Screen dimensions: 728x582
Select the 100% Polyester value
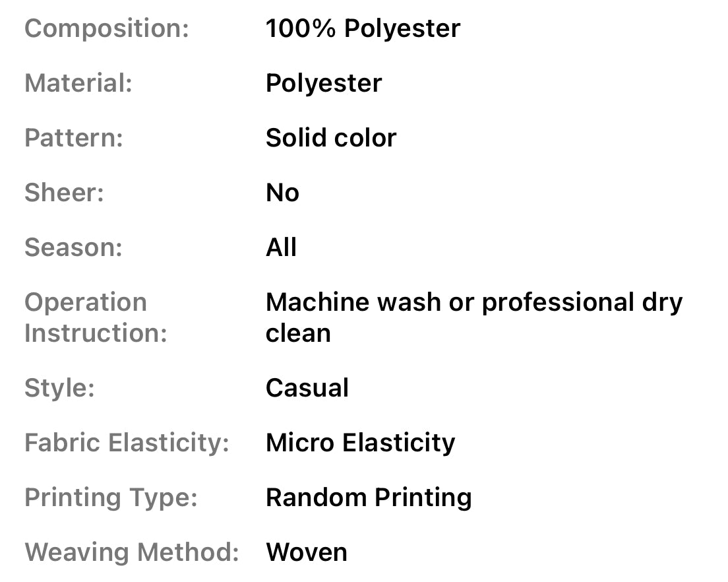[363, 28]
